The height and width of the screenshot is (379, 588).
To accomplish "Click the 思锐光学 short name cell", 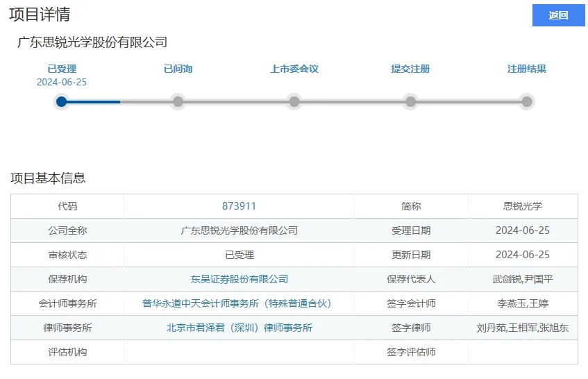I will click(x=523, y=206).
